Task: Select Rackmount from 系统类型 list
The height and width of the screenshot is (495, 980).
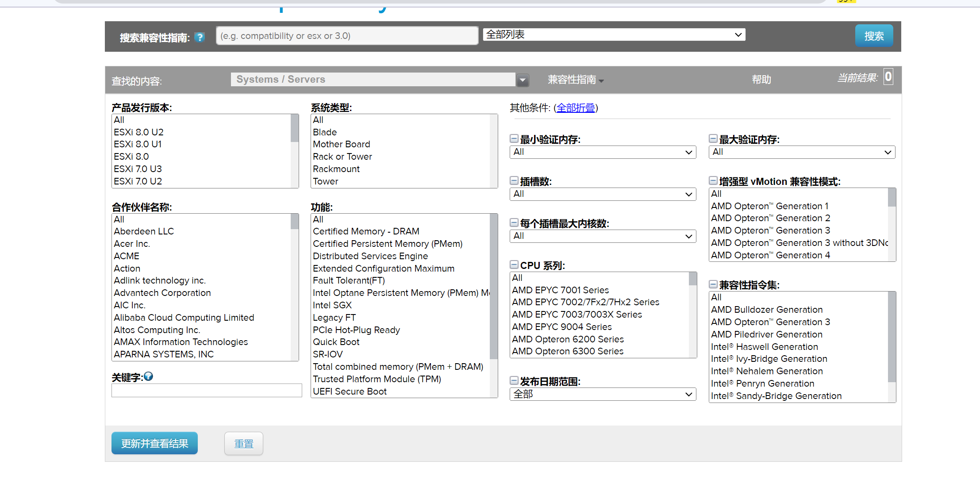Action: [337, 169]
